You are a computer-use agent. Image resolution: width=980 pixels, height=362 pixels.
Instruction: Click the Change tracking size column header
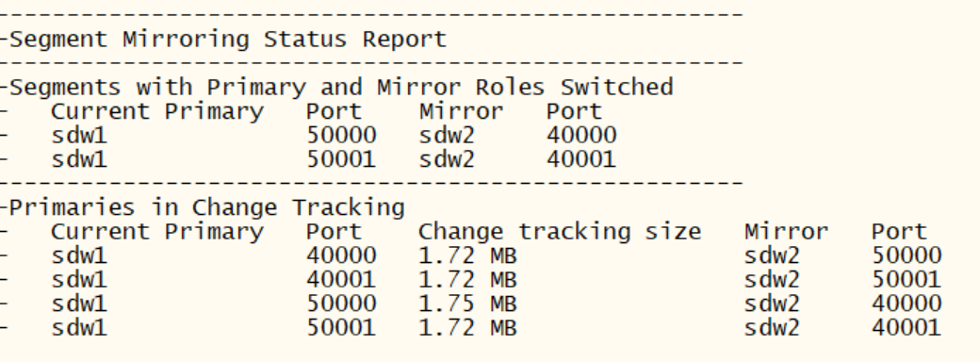(560, 232)
